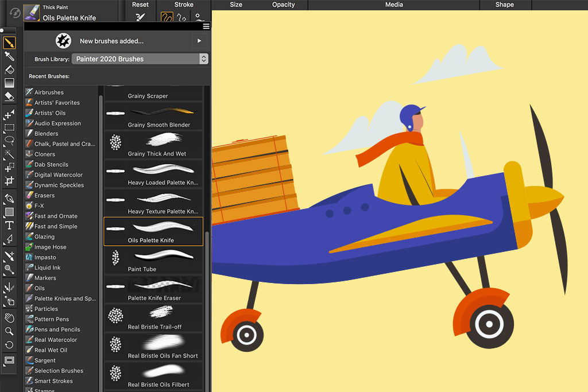
Task: Select the Blenders category
Action: pos(61,133)
